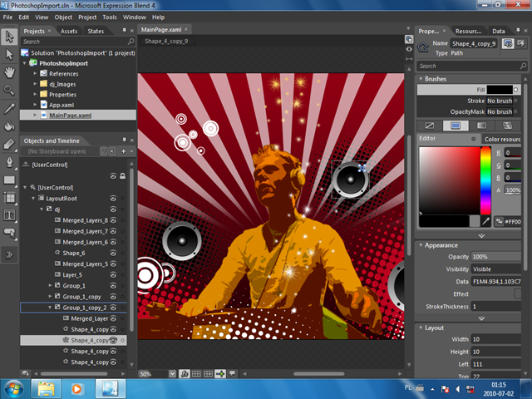Collapse the Appearance section
Screen dimensions: 532x399
coord(421,245)
